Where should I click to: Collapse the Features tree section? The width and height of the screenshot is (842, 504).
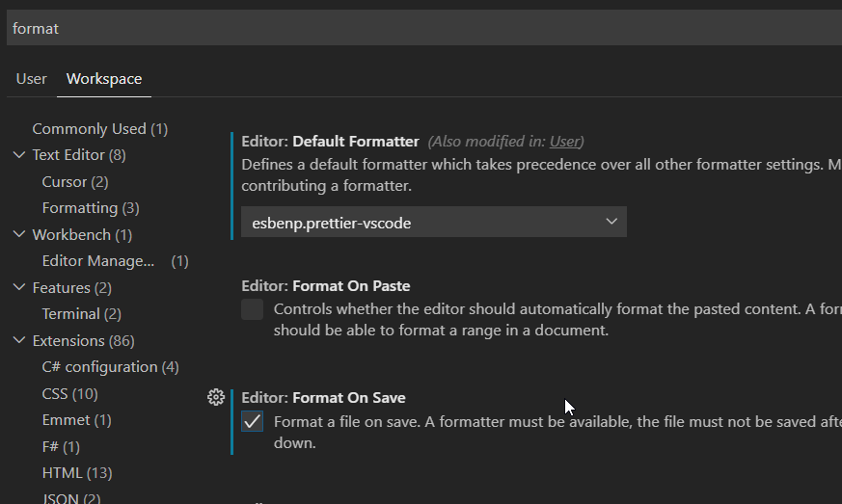18,288
